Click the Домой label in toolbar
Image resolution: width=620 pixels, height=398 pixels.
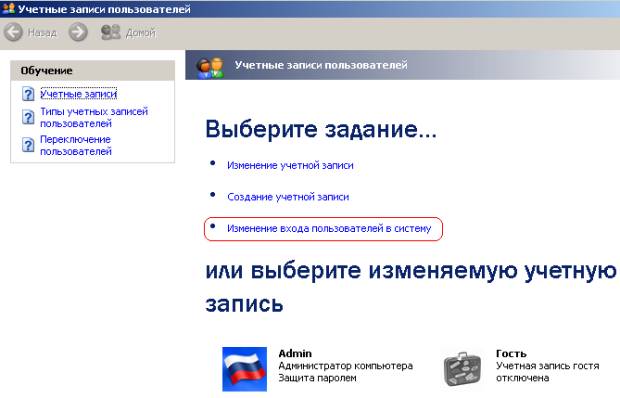coord(141,32)
